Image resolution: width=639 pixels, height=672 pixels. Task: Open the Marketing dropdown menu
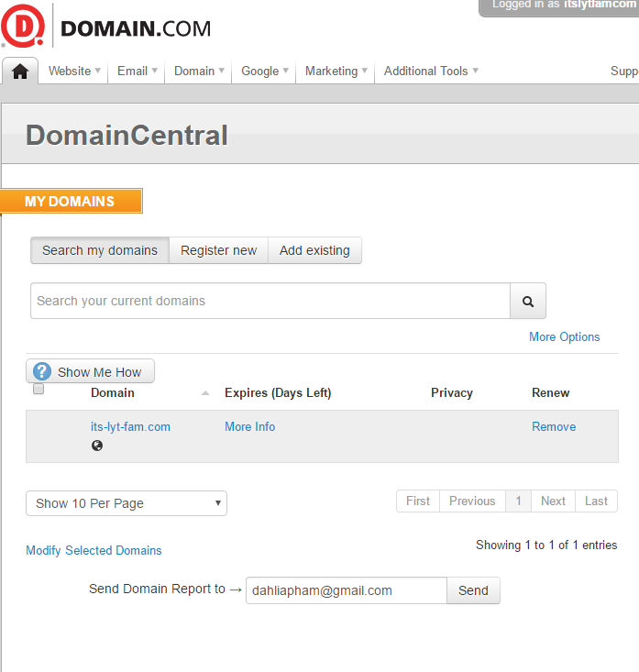tap(336, 71)
